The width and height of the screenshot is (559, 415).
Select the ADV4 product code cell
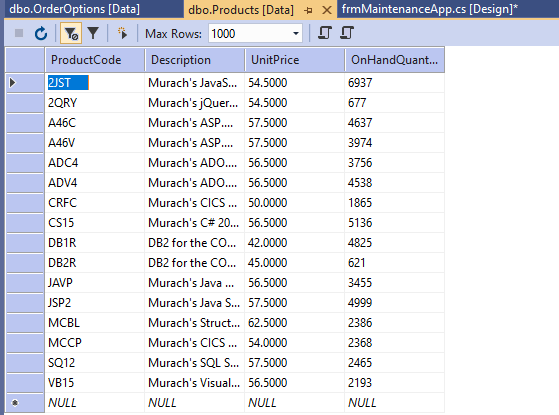(x=95, y=183)
